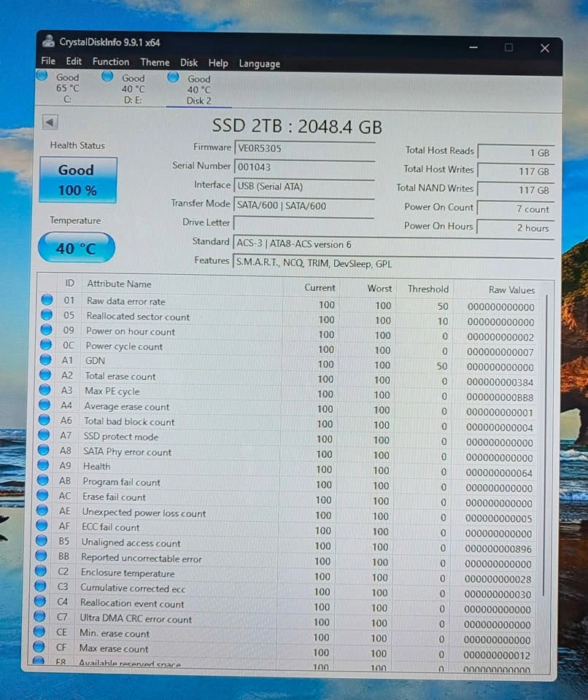
Task: Click the Serial Number field 001043
Action: [x=304, y=168]
